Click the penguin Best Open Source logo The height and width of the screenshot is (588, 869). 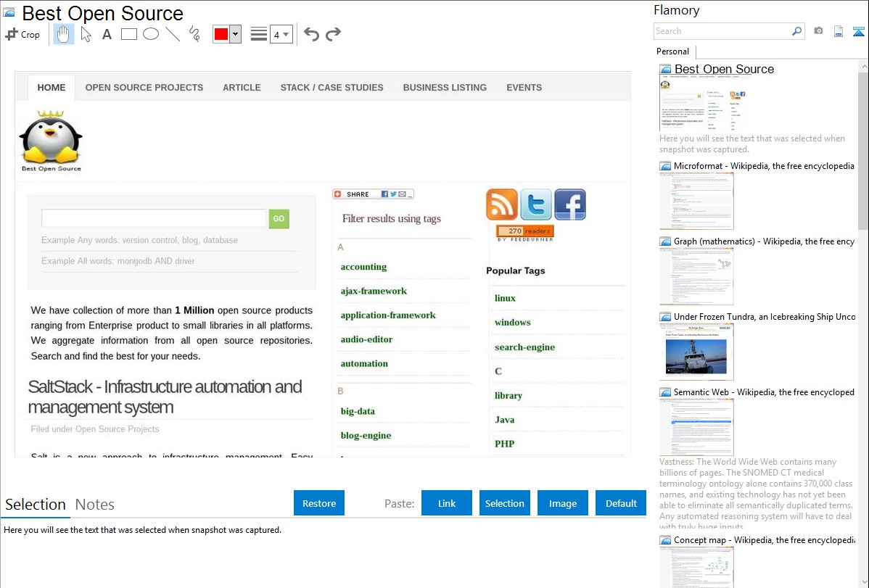point(51,141)
